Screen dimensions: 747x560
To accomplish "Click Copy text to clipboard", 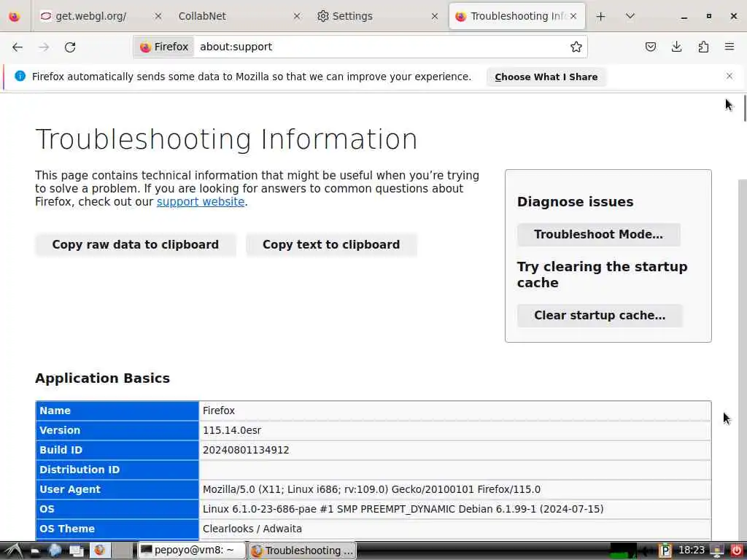I will (x=331, y=245).
